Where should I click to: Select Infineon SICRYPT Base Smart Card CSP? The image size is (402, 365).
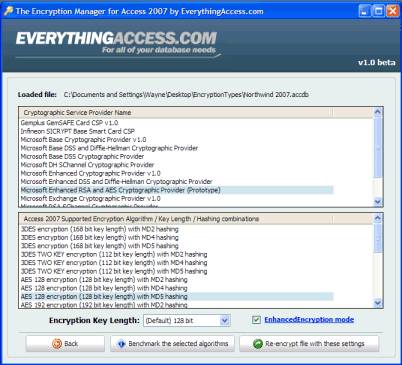point(177,131)
